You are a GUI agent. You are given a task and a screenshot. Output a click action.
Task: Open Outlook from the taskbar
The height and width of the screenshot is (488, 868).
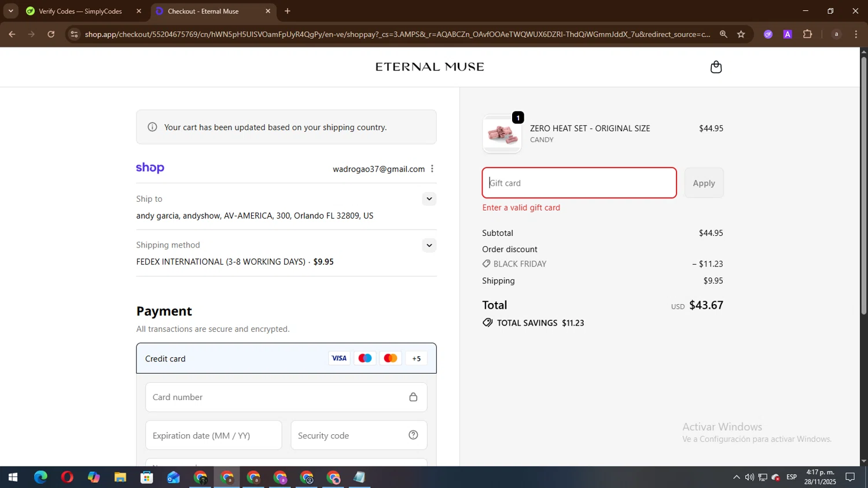174,478
